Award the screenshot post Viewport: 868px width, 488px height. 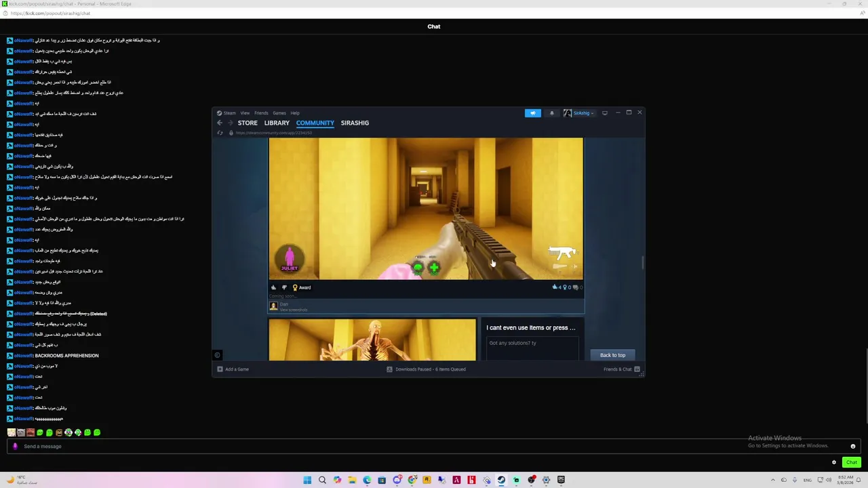301,287
